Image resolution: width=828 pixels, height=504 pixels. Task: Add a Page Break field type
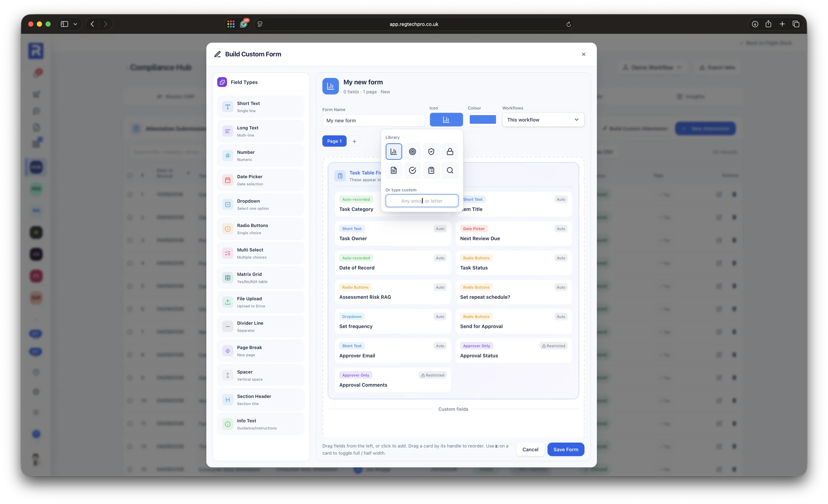point(261,351)
